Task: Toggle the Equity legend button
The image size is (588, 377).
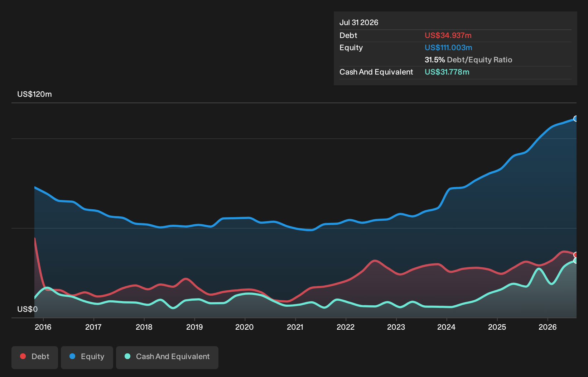Action: click(87, 357)
